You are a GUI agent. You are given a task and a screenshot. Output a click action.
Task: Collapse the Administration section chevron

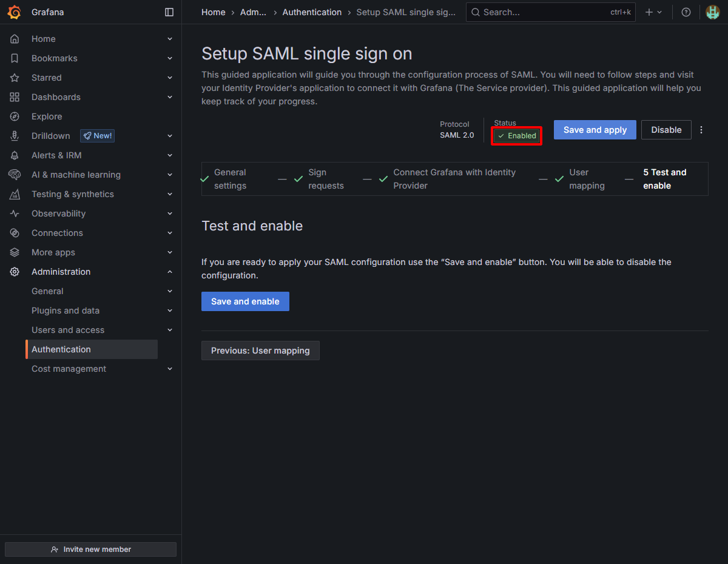(x=170, y=272)
